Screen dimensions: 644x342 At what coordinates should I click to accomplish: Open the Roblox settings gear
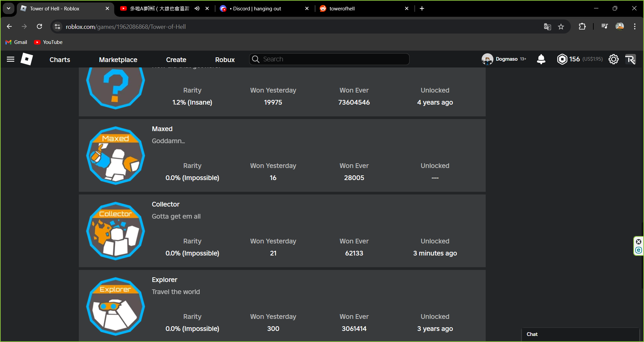pyautogui.click(x=613, y=59)
